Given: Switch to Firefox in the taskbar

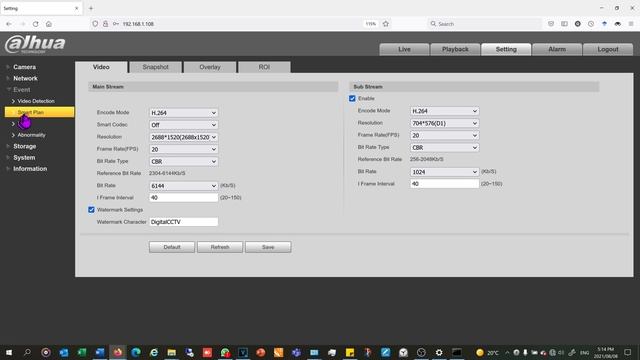Looking at the screenshot, I should point(118,352).
